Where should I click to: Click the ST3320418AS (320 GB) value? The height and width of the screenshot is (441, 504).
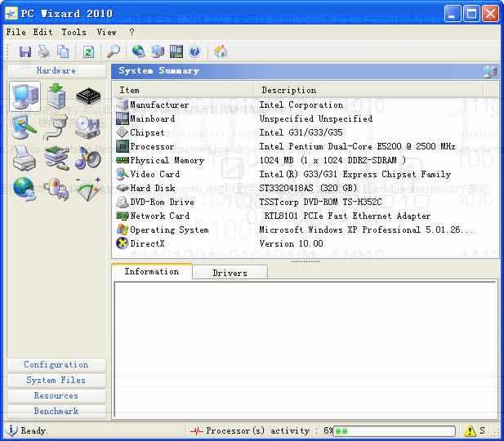(308, 188)
